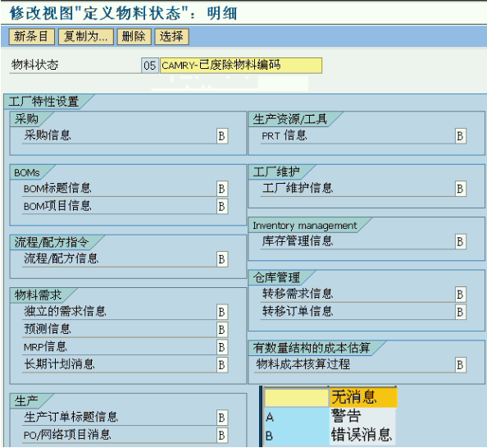Click the 05 material status code field
Viewport: 487px width, 448px height.
(150, 66)
